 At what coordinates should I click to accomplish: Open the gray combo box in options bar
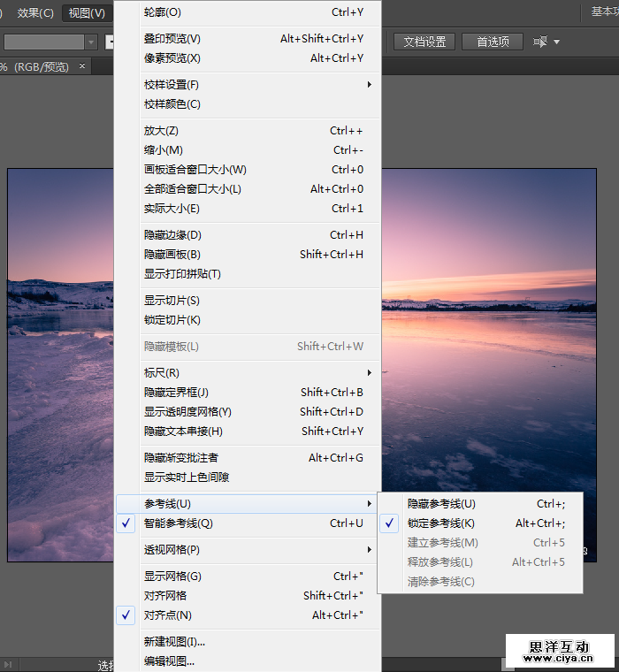click(x=91, y=42)
